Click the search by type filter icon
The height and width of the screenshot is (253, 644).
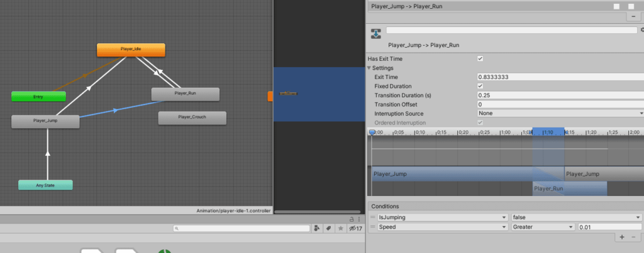click(317, 229)
